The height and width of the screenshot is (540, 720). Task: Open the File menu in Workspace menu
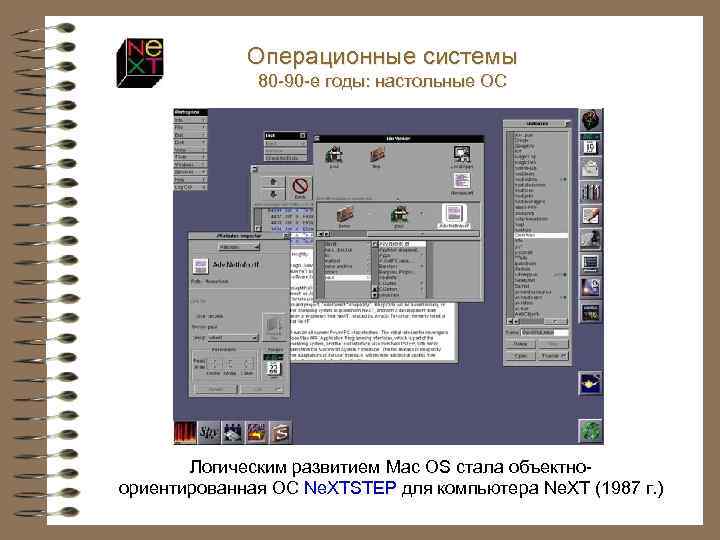(191, 128)
